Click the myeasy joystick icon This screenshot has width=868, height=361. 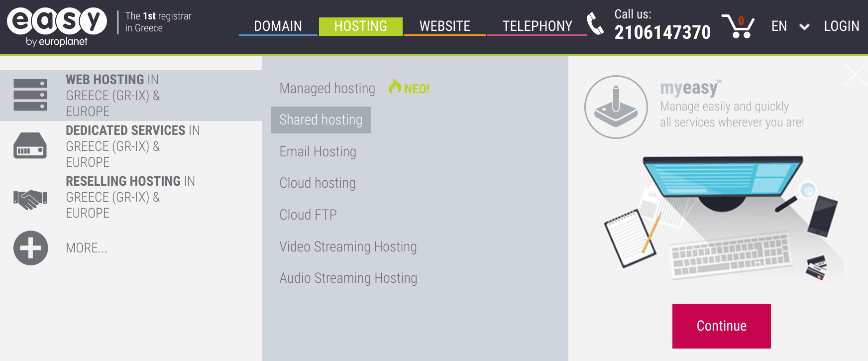(616, 107)
